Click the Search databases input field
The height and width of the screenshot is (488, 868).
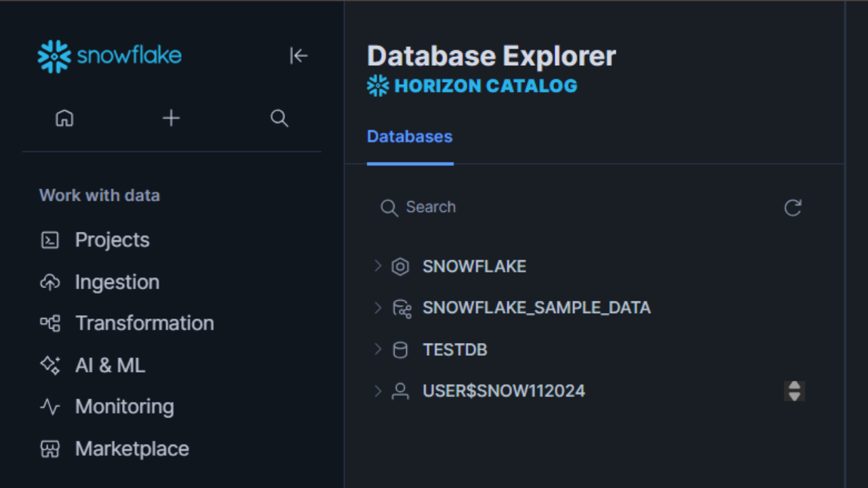pos(475,207)
